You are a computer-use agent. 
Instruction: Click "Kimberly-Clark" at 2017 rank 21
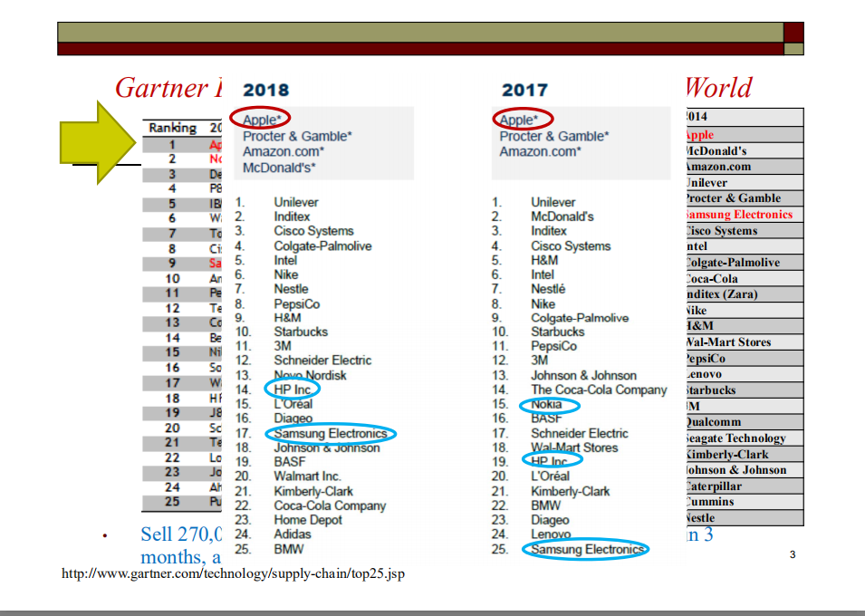pos(571,491)
